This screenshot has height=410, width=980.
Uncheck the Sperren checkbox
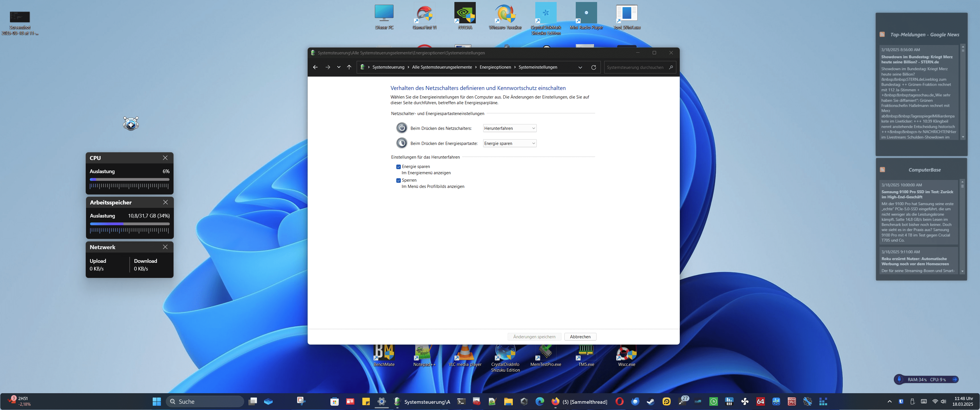pos(398,180)
